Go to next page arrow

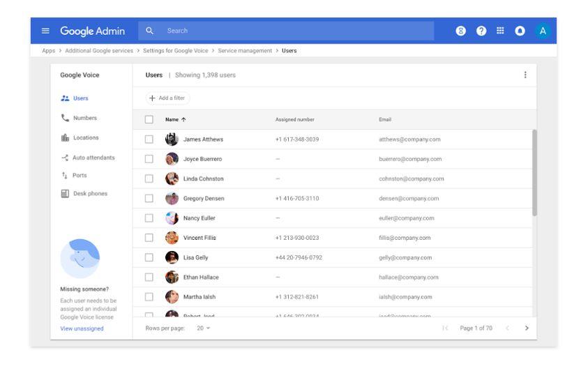[x=527, y=328]
